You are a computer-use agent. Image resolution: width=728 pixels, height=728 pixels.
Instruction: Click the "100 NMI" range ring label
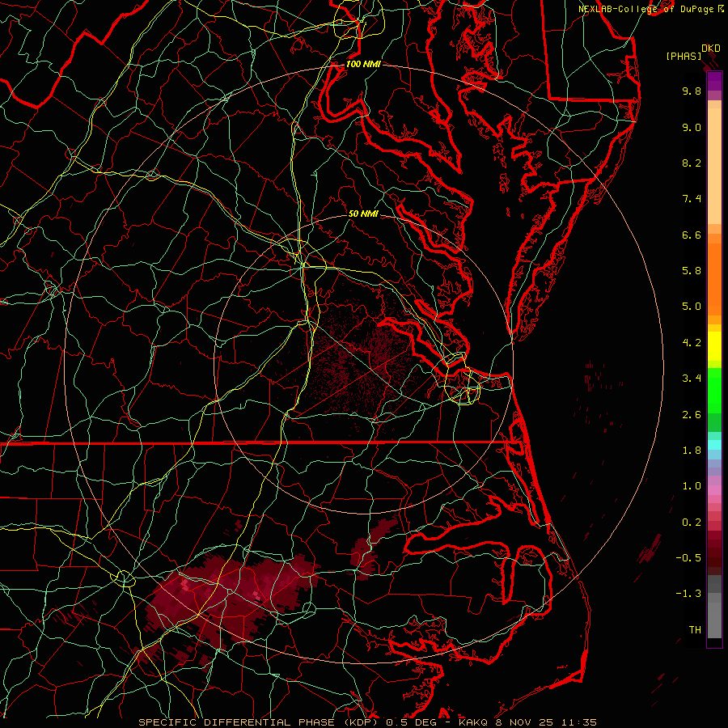[363, 64]
